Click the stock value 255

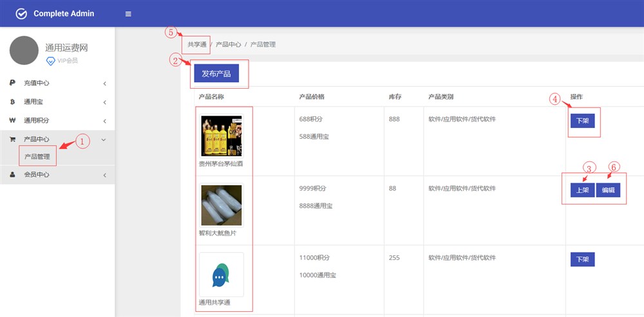coord(394,258)
